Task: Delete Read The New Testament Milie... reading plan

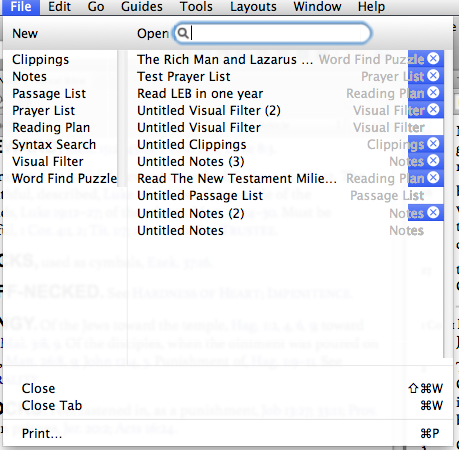Action: (433, 178)
